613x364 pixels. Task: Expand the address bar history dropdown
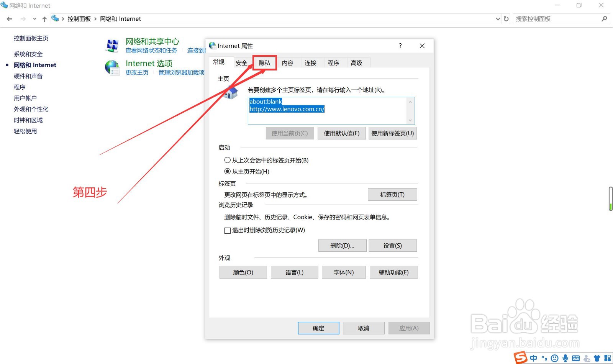pyautogui.click(x=498, y=18)
